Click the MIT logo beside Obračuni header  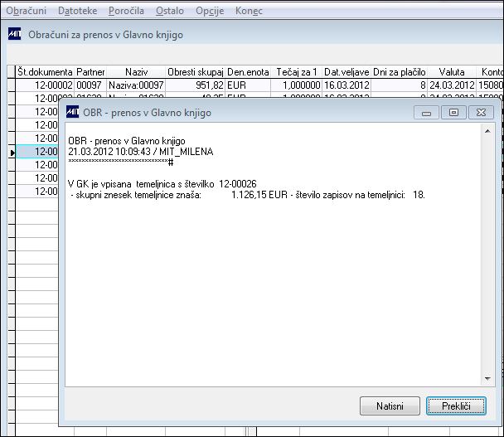pos(14,34)
